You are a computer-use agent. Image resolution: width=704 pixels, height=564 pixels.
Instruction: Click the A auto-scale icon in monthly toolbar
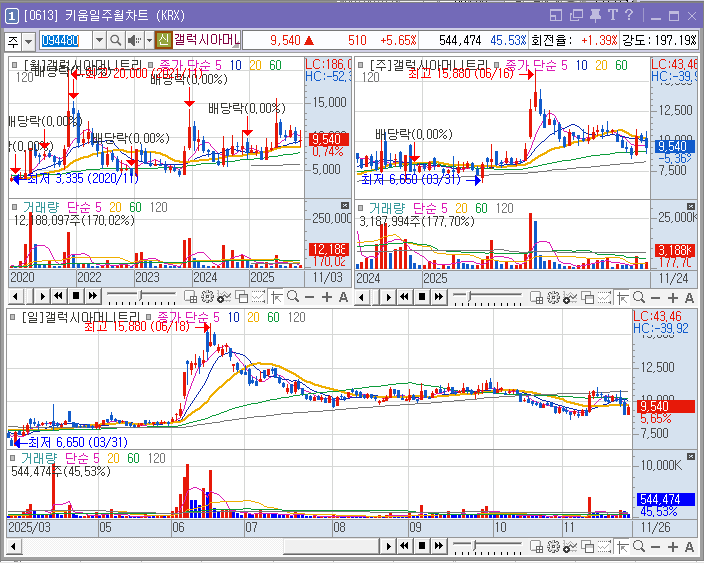pyautogui.click(x=343, y=297)
